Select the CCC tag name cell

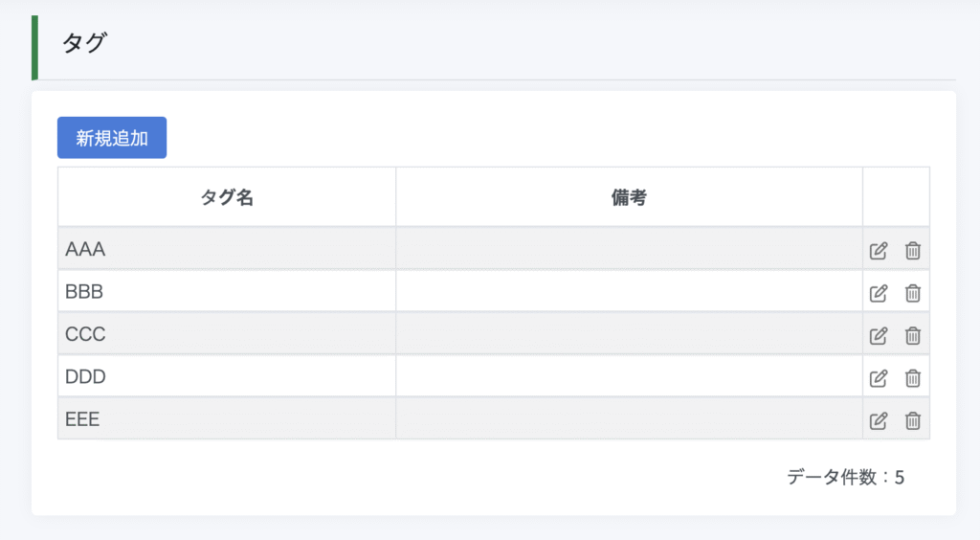227,334
